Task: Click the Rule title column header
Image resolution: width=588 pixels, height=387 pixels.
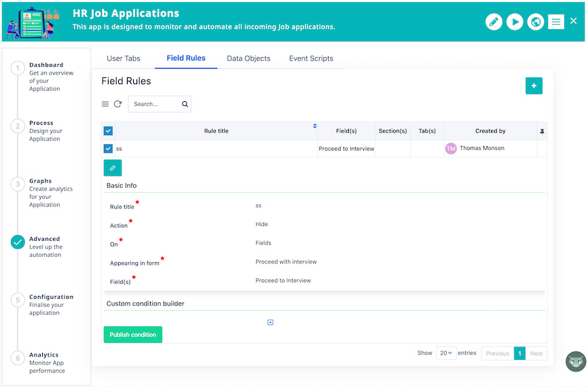Action: [x=216, y=131]
